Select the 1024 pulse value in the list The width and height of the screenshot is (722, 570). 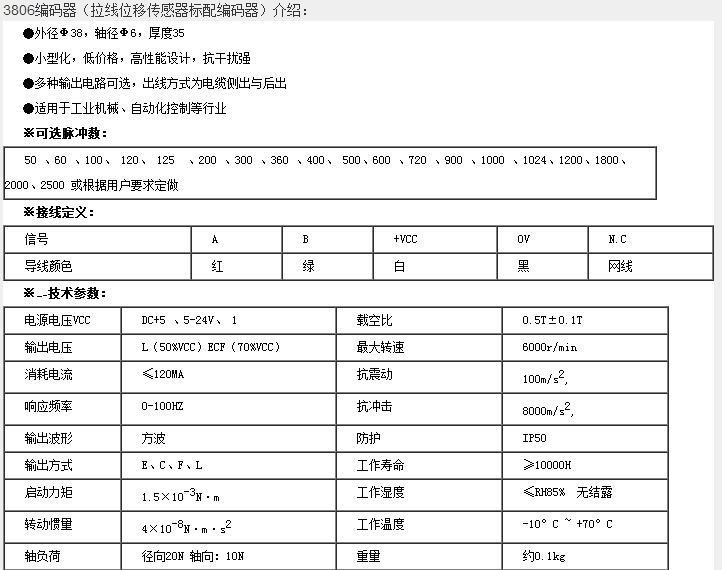[x=535, y=160]
